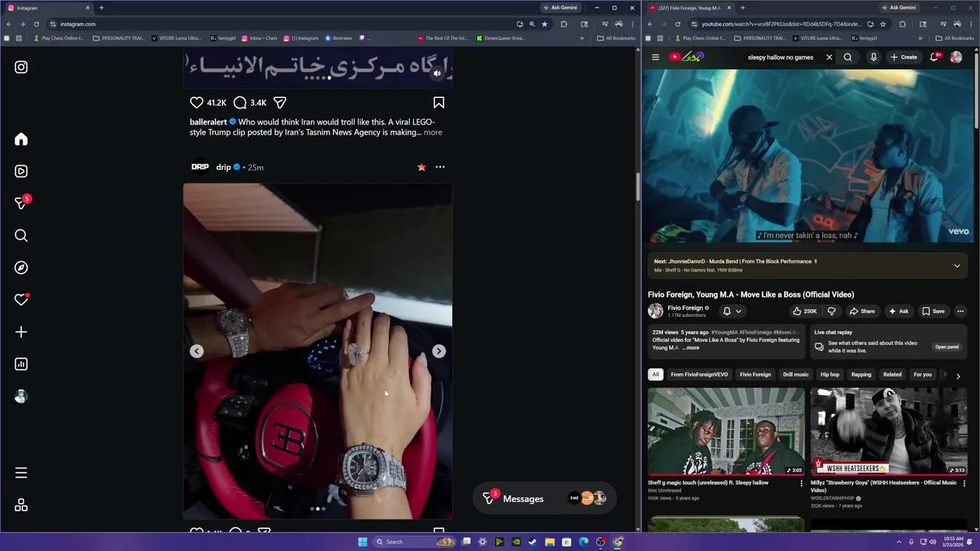The width and height of the screenshot is (980, 551).
Task: Clear the YouTube search box text
Action: click(828, 57)
